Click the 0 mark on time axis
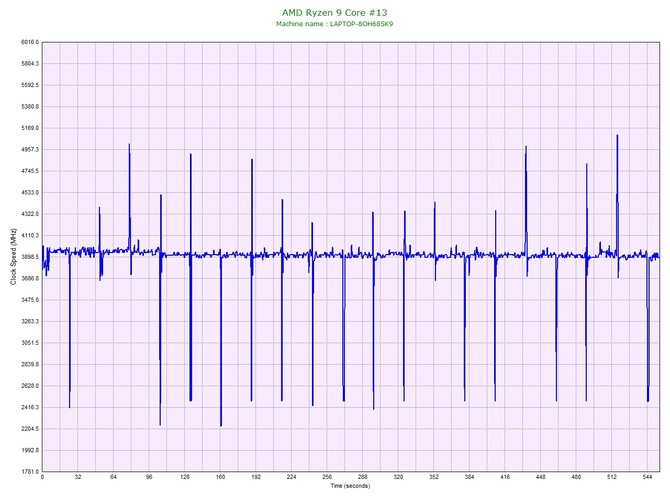 click(42, 478)
